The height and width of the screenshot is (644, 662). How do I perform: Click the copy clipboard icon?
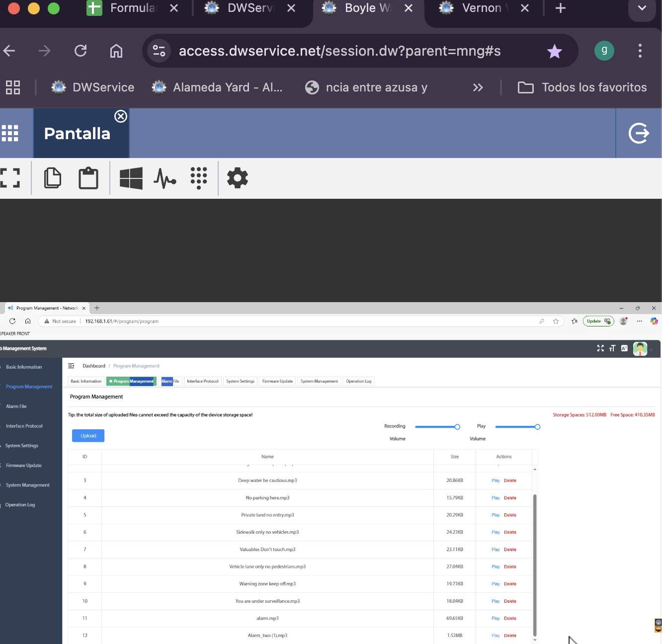(x=53, y=178)
